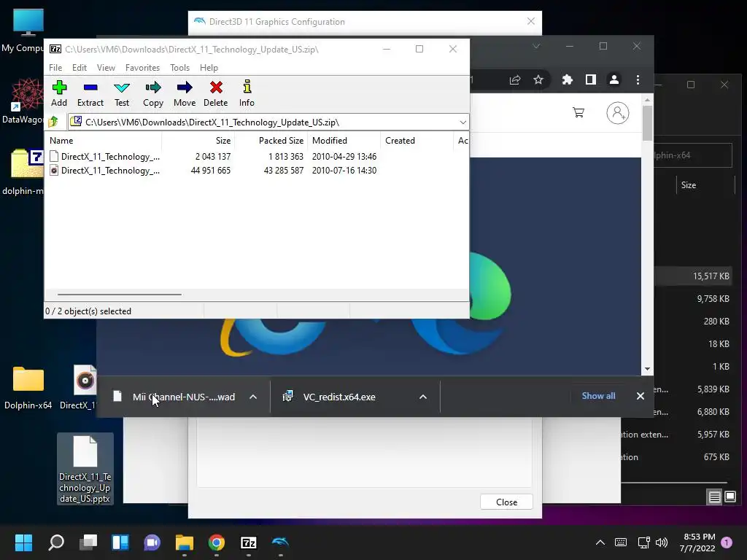
Task: Expand options for VC_redist.x64.exe download
Action: (x=423, y=397)
